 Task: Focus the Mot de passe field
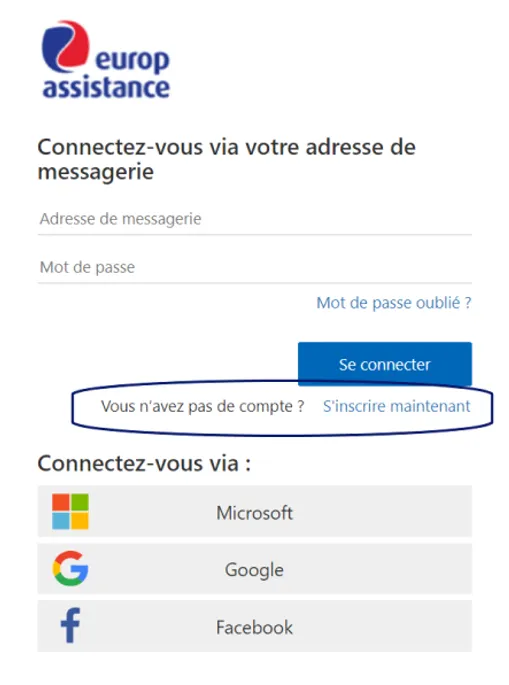[255, 267]
